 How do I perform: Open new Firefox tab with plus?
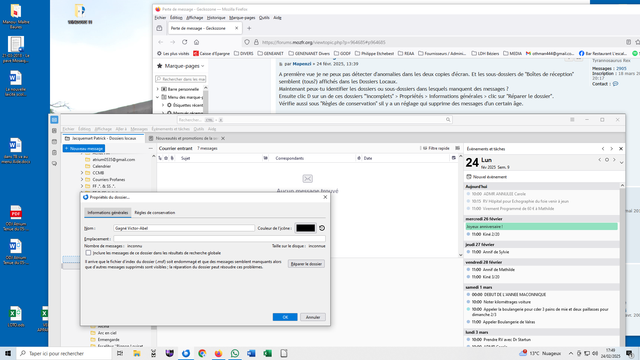[x=249, y=28]
